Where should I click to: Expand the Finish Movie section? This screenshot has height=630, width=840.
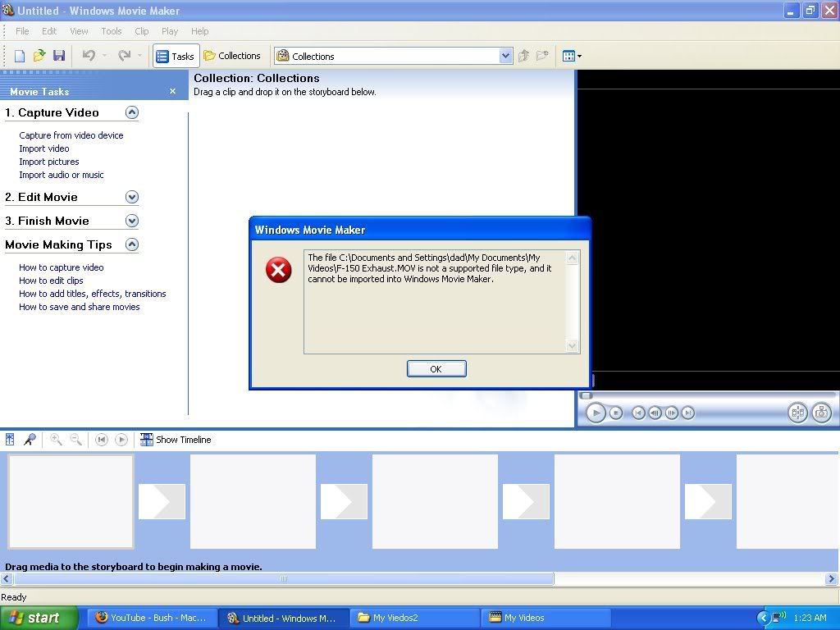point(131,221)
